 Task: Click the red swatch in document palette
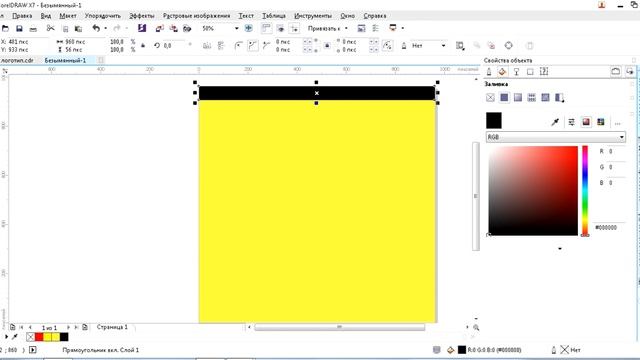click(x=39, y=337)
